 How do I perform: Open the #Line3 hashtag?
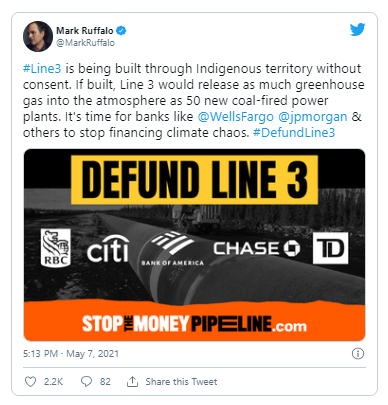[42, 69]
